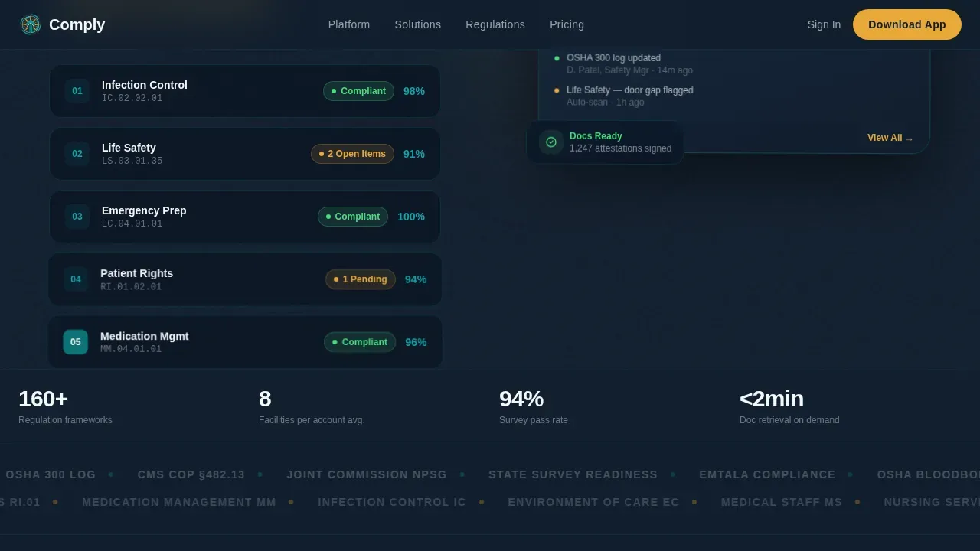Viewport: 980px width, 551px height.
Task: Click INFECTION CONTROL IC in ticker
Action: pos(392,502)
